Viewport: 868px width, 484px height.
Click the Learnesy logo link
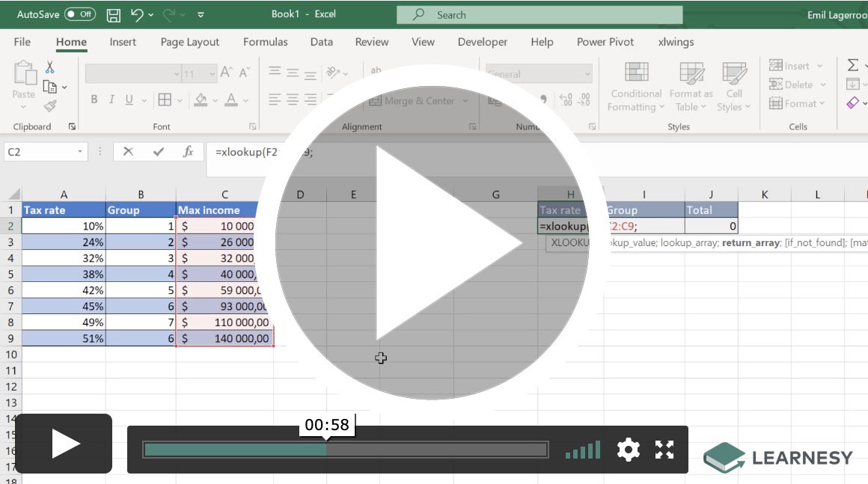[x=778, y=457]
